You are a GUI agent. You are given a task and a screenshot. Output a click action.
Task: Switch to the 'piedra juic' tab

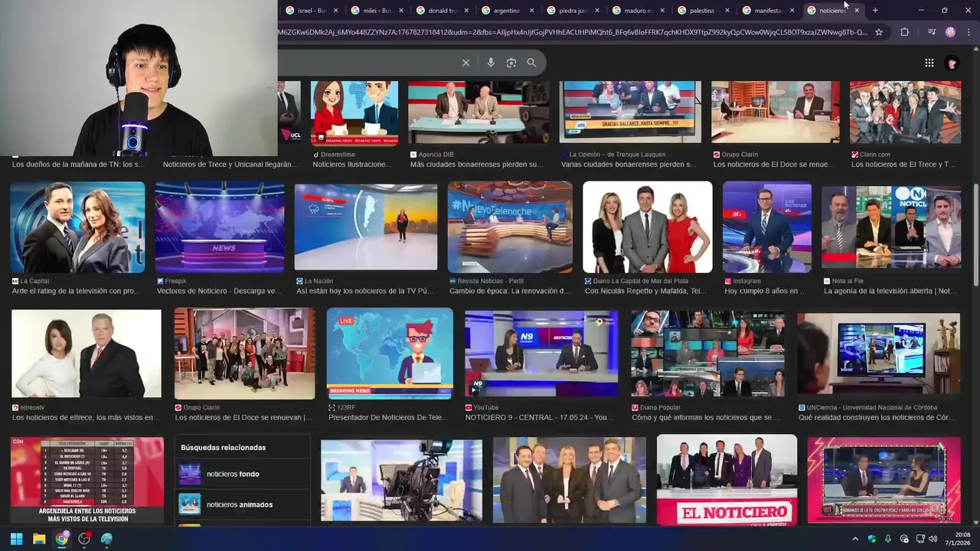572,11
